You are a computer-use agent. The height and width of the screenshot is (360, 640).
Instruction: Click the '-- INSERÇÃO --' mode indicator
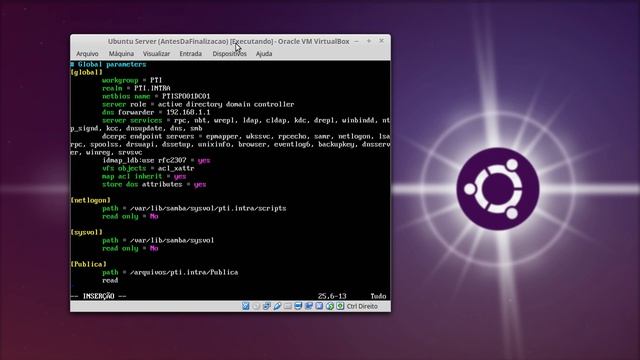coord(98,296)
